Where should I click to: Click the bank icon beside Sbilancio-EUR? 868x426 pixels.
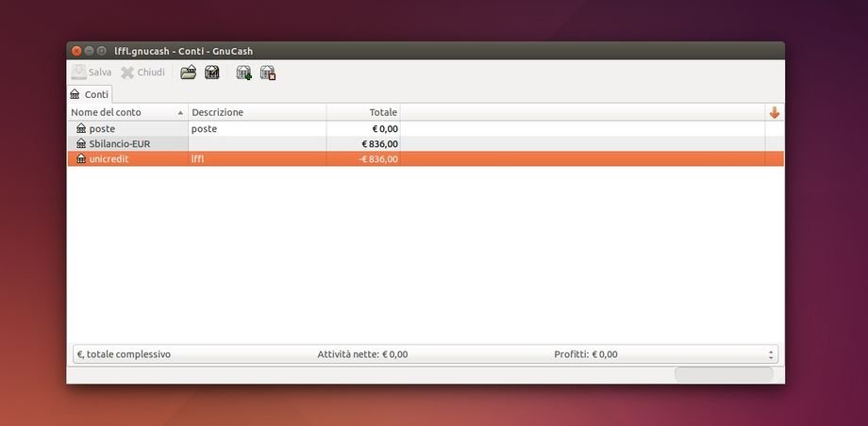(x=81, y=144)
